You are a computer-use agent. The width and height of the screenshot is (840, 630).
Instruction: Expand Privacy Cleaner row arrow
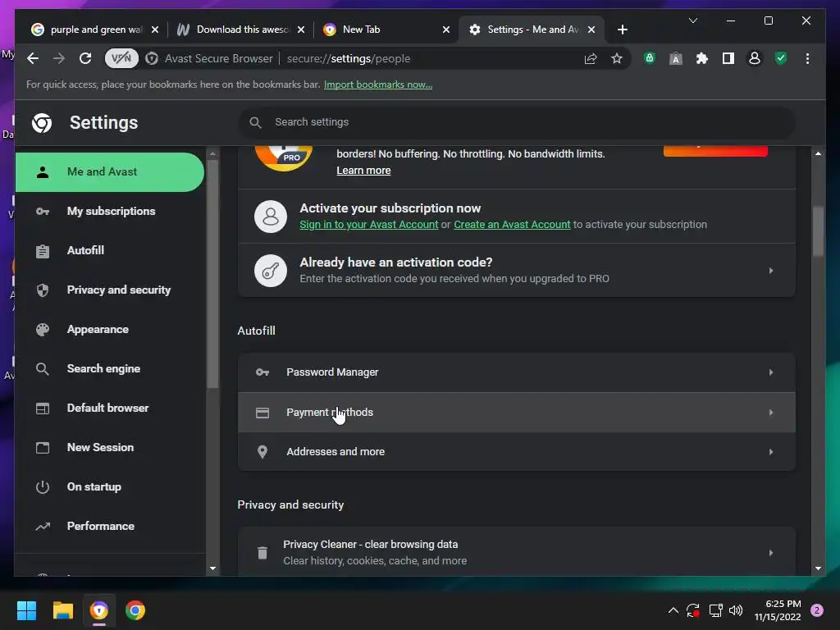click(x=770, y=553)
